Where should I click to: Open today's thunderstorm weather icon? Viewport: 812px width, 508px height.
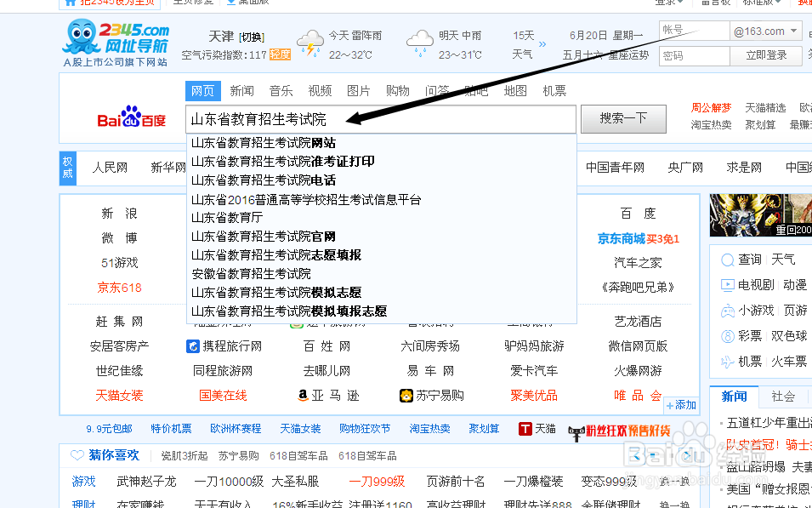309,43
